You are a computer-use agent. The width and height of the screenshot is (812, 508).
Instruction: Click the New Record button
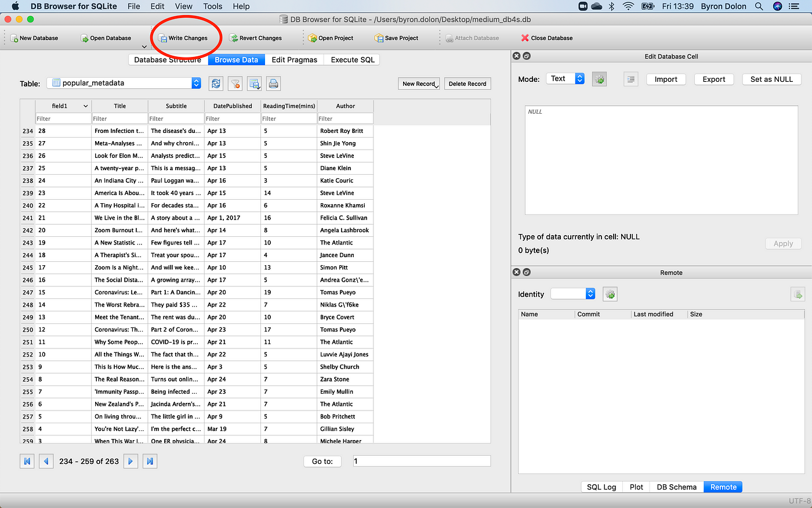pos(419,84)
